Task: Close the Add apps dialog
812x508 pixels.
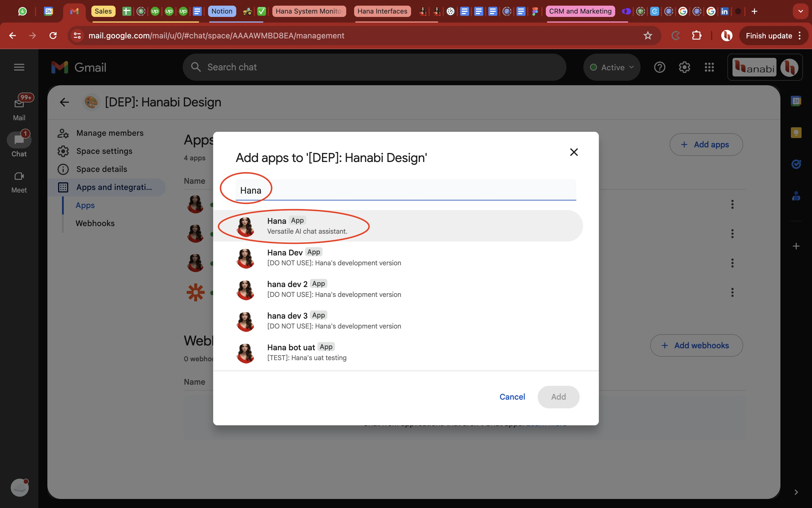Action: point(574,152)
